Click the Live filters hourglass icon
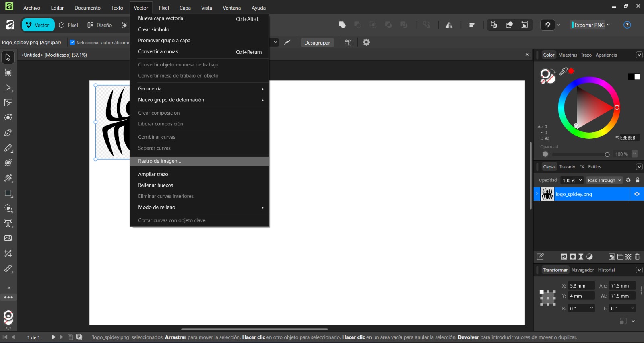 pos(581,257)
